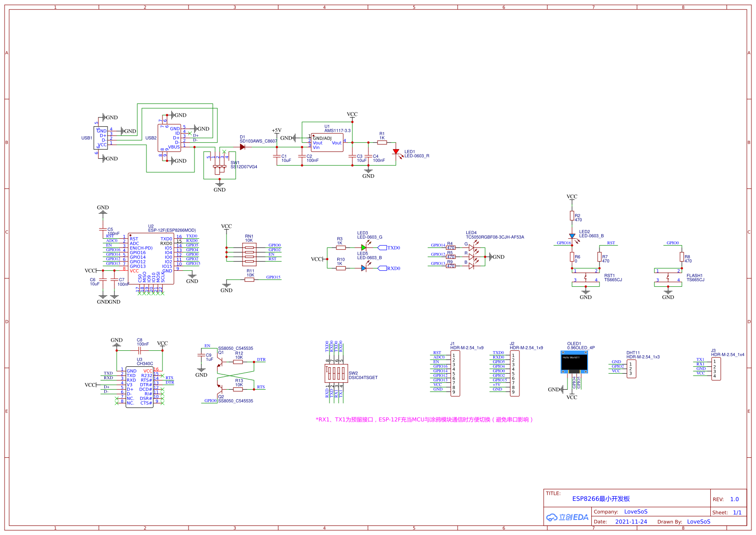Click the FLASH1 push button symbol
756x535 pixels.
[x=668, y=277]
